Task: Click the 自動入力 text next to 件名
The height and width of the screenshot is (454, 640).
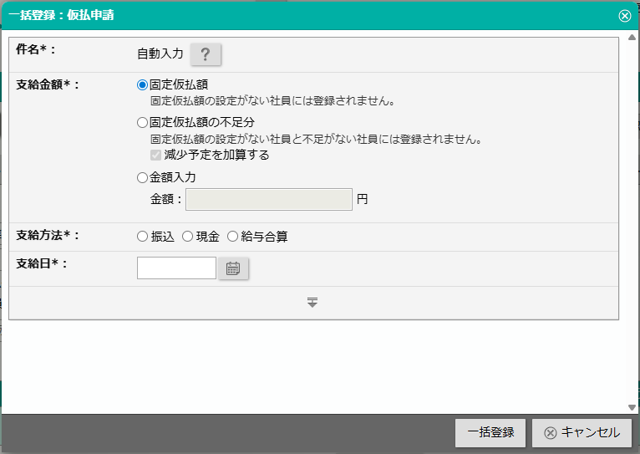Action: (x=158, y=55)
